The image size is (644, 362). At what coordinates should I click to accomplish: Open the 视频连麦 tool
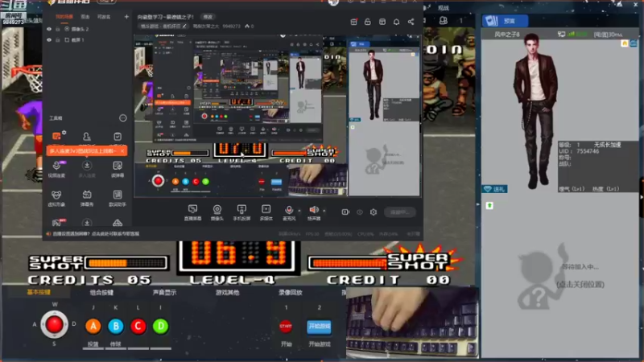tap(56, 169)
